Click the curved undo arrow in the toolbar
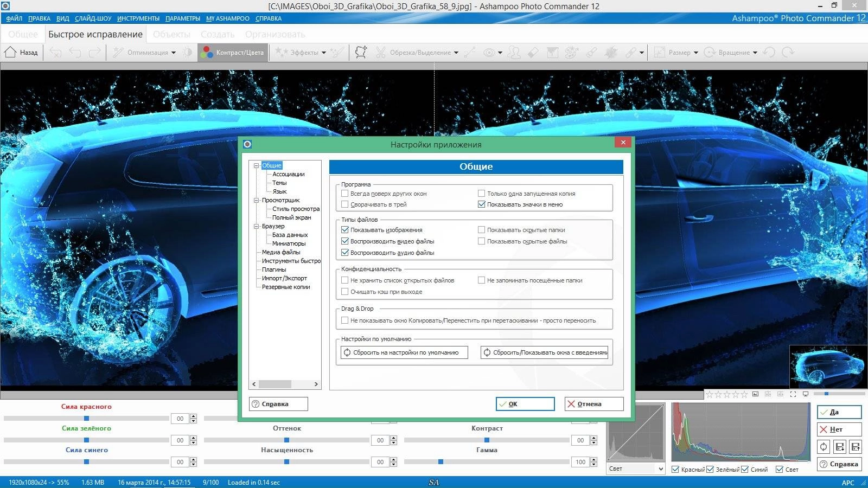The height and width of the screenshot is (488, 868). pos(75,52)
